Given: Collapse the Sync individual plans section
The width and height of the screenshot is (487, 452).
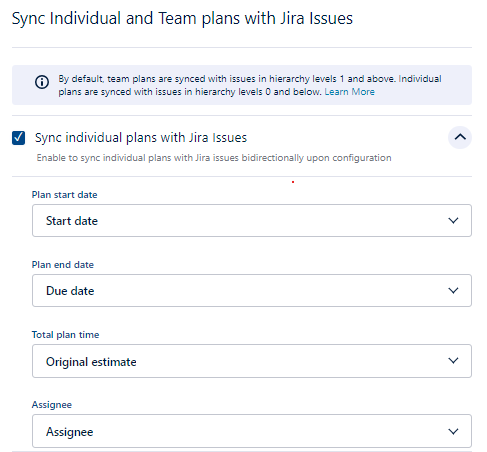Looking at the screenshot, I should coord(460,137).
